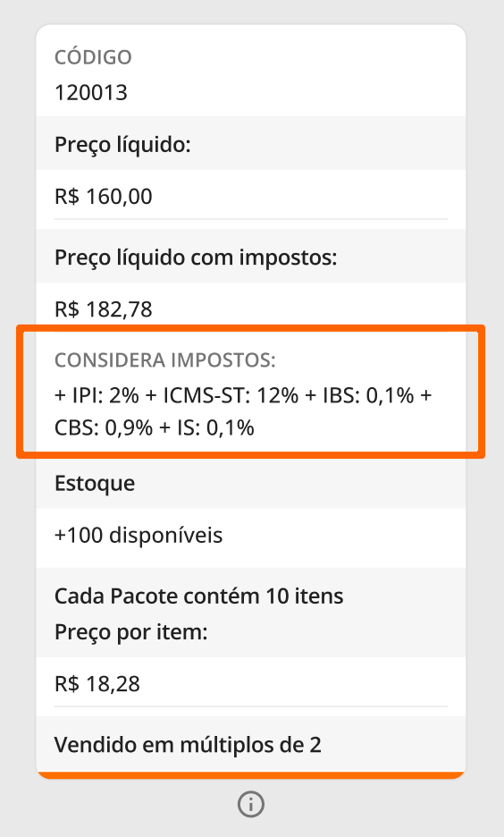Click the IPI 2% ICMS-ST tax line
Screen dimensions: 504x837
[243, 395]
